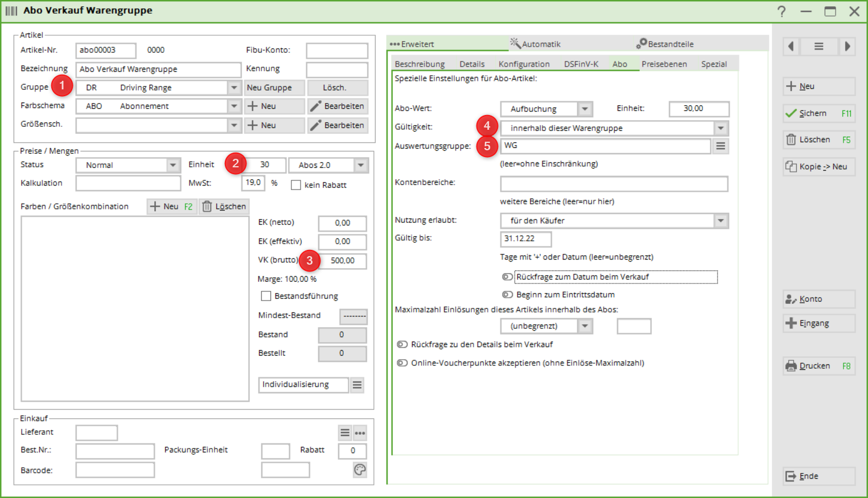Click the Gültig bis date field
The image size is (868, 498).
point(525,238)
